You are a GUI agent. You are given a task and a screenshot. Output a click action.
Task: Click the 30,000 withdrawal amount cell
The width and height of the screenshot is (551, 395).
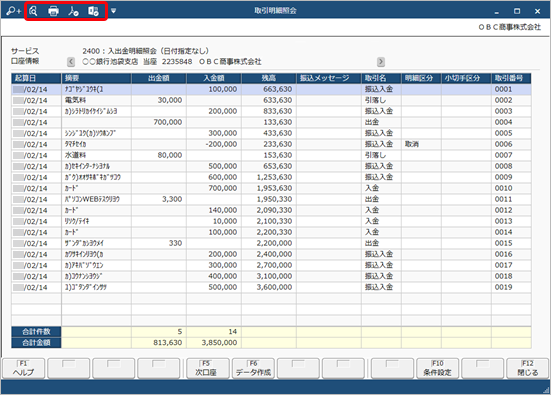[x=159, y=100]
